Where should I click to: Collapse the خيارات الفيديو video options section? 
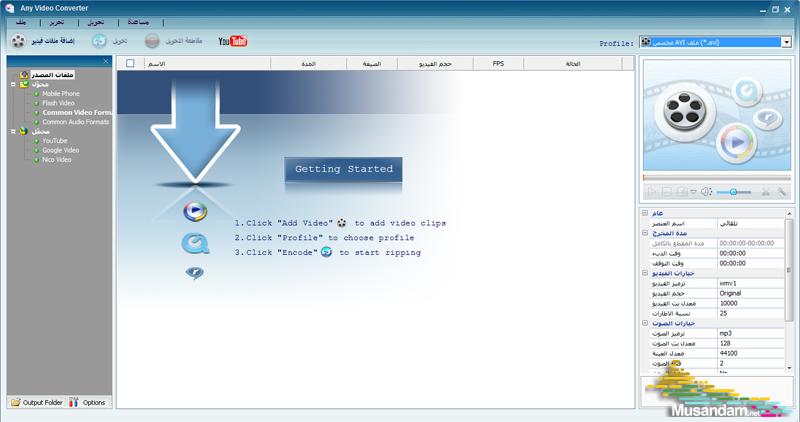[x=645, y=273]
